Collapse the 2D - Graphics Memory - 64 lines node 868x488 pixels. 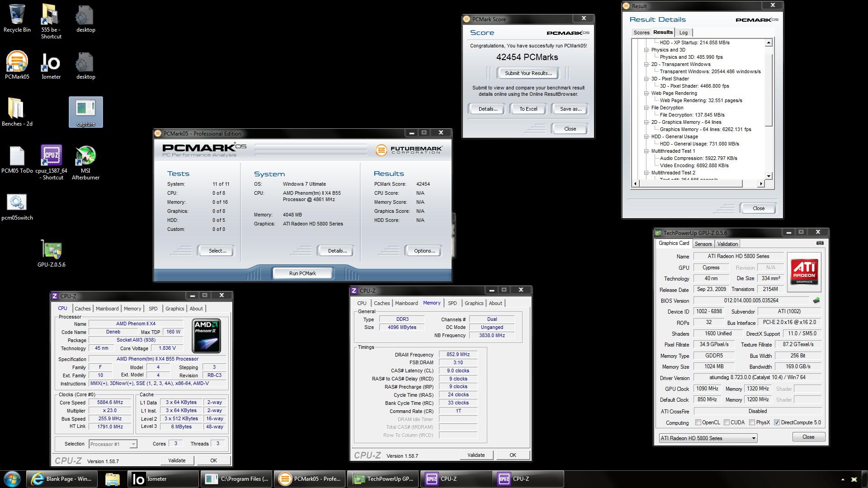[646, 122]
